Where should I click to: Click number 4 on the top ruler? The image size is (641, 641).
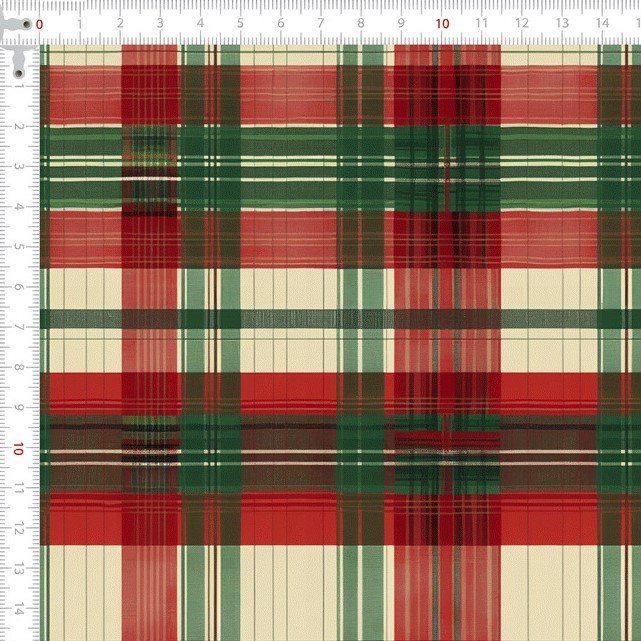199,24
